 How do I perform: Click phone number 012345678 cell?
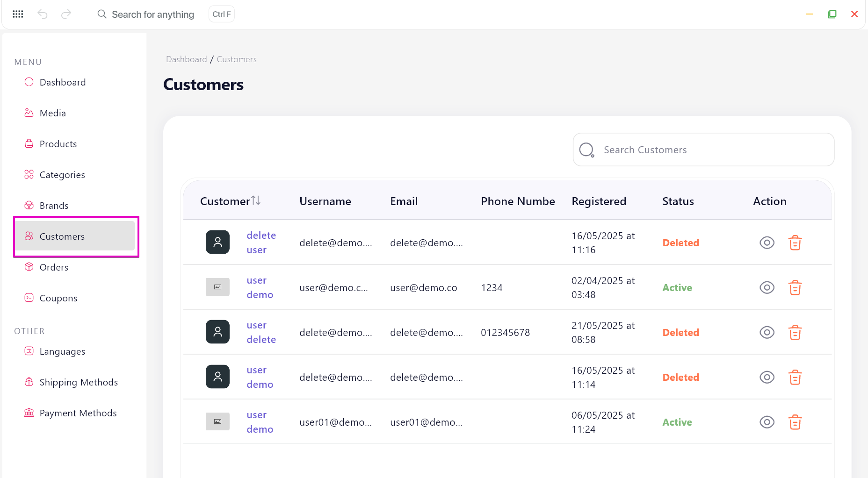coord(505,333)
